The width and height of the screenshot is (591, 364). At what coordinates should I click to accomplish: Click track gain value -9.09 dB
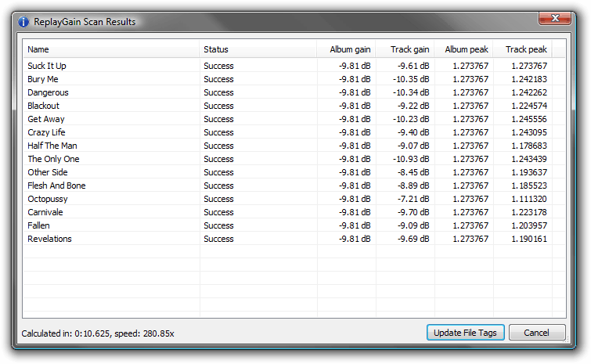click(413, 225)
